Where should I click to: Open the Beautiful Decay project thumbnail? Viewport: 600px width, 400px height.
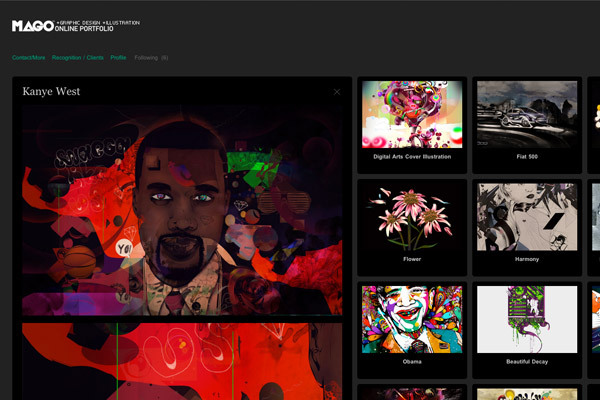[x=527, y=320]
